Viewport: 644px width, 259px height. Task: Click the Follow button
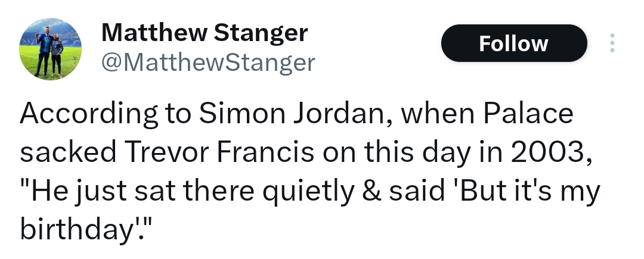pos(513,43)
